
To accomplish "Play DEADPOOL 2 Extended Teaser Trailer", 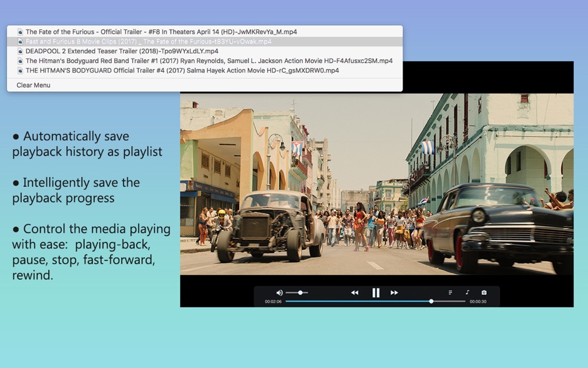I will click(122, 51).
